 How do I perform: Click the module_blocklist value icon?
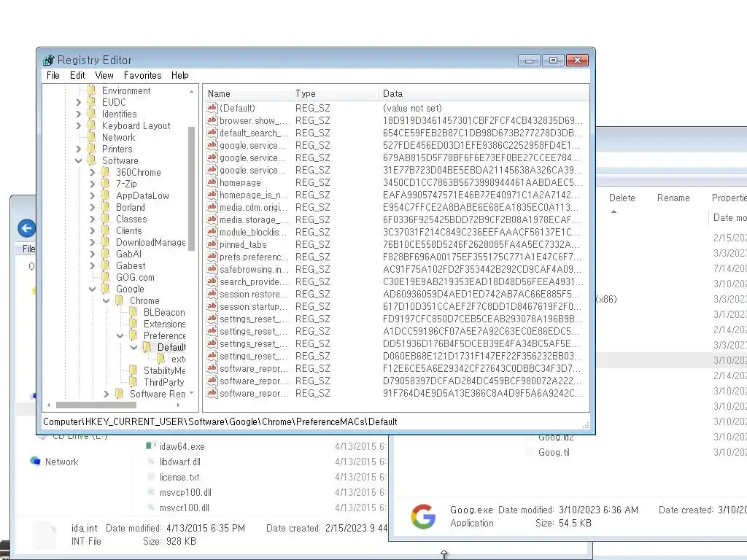[x=212, y=232]
